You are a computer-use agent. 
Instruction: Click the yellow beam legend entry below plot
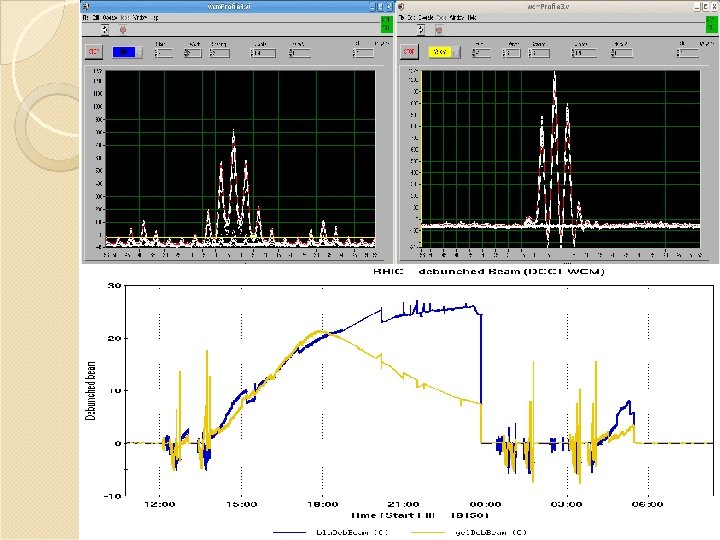click(x=469, y=532)
